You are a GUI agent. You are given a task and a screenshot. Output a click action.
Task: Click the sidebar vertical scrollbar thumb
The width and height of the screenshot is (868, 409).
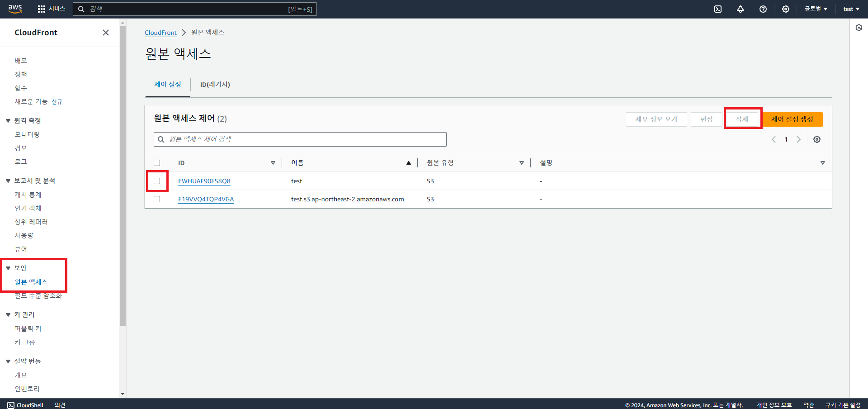(x=123, y=176)
